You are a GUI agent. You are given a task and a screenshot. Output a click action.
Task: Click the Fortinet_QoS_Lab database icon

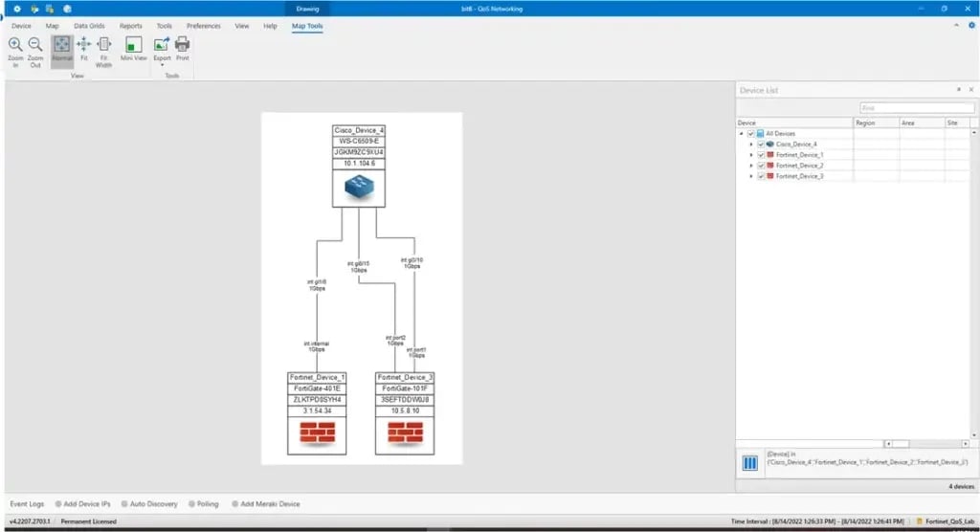920,521
